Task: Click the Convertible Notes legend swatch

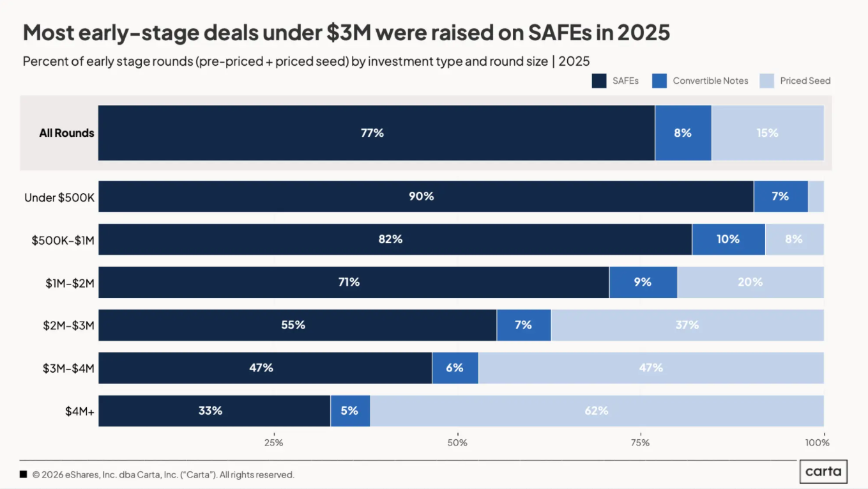Action: pos(659,81)
